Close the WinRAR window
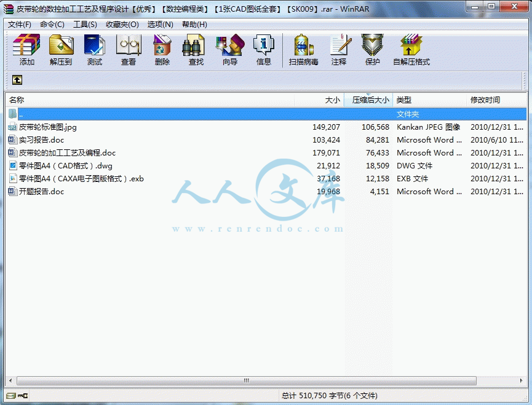Viewport: 532px width, 405px height. click(x=514, y=6)
